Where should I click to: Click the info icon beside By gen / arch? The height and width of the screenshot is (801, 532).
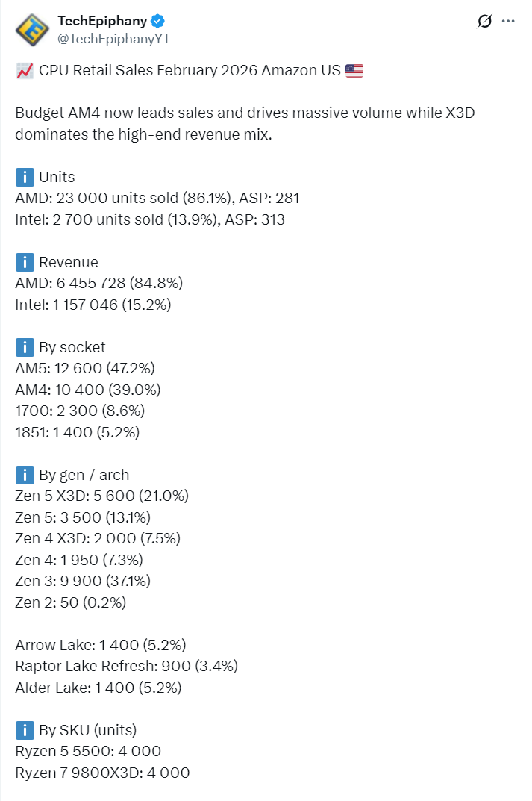(25, 475)
